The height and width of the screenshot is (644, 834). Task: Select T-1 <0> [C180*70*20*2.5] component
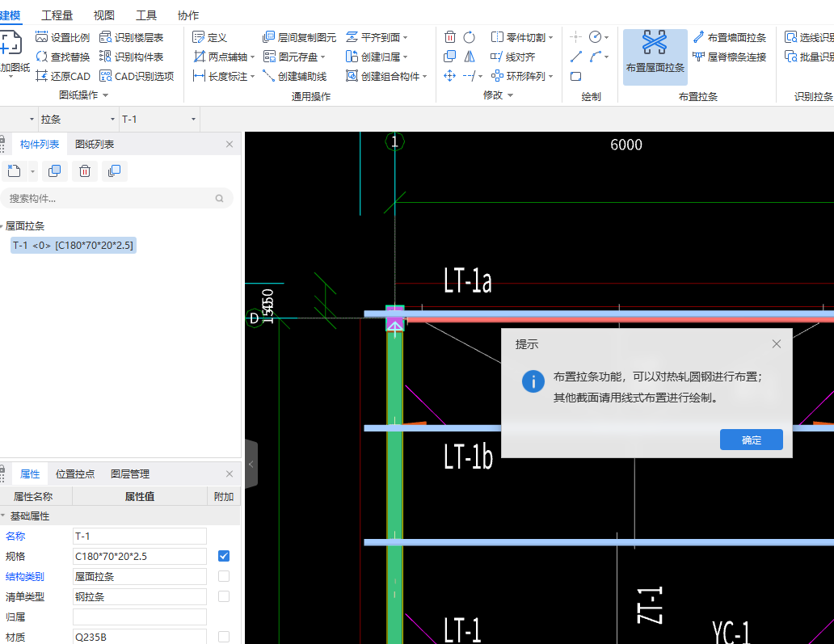[74, 245]
